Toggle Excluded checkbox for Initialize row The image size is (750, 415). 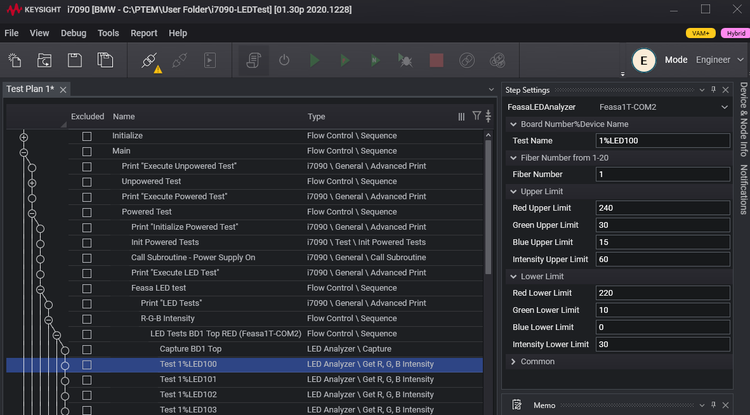pyautogui.click(x=87, y=135)
